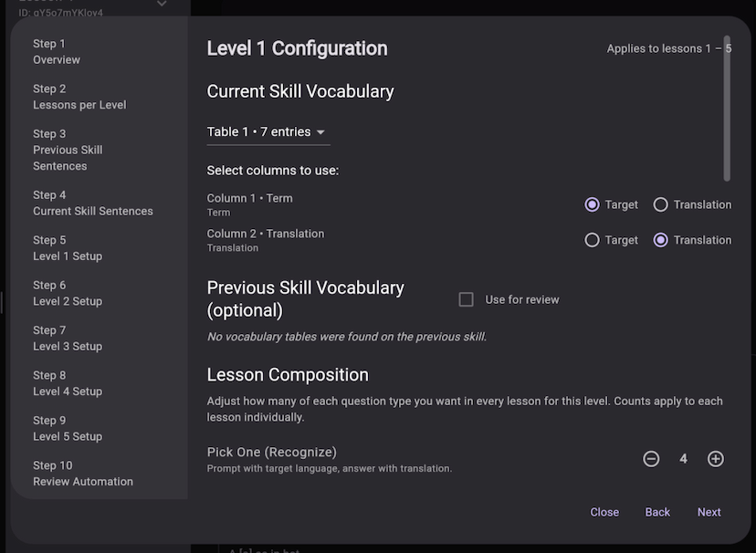Expand the columns dropdown arrow beside '7 entries'
The image size is (756, 553).
(x=320, y=131)
